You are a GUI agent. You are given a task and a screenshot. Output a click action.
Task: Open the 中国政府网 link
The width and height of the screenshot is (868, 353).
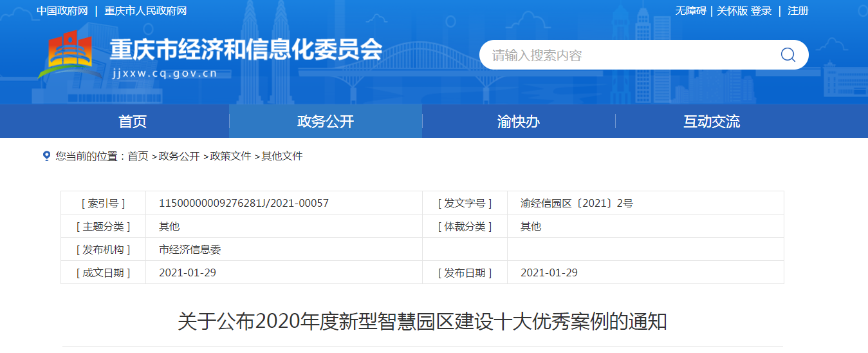pyautogui.click(x=62, y=11)
